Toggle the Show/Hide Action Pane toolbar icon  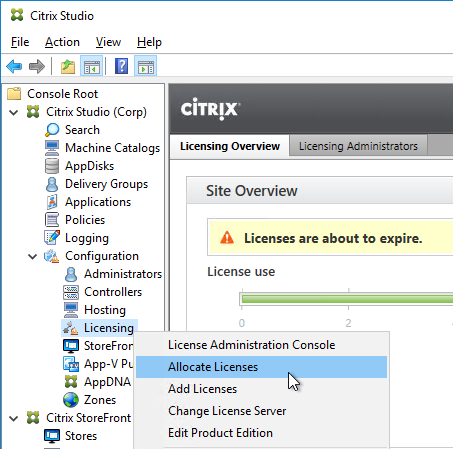146,66
